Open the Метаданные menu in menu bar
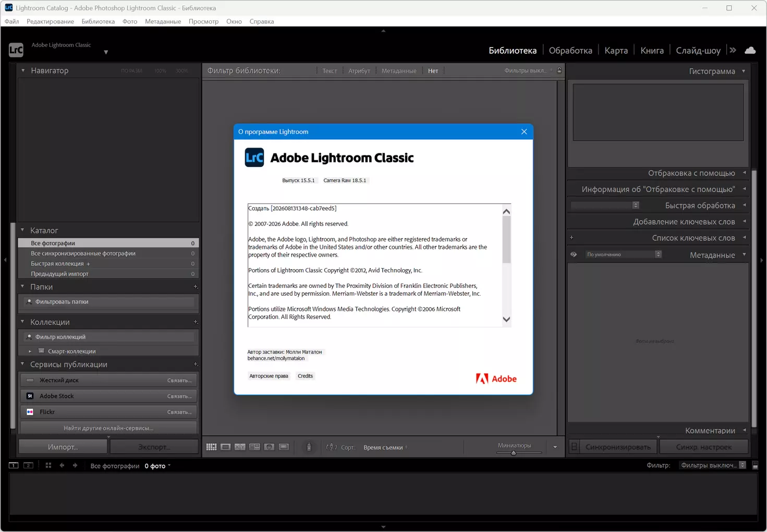Screen dimensions: 767x532 pyautogui.click(x=163, y=21)
